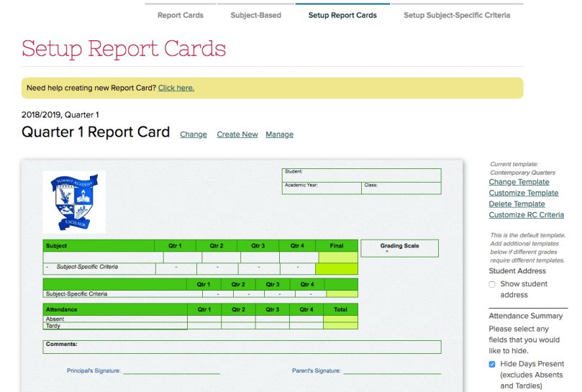Click the Principal's Signature label
This screenshot has width=582, height=392.
click(94, 370)
